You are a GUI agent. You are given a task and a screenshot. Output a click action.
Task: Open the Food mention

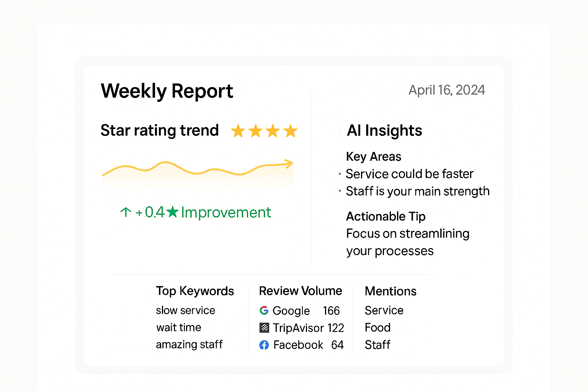click(x=377, y=327)
